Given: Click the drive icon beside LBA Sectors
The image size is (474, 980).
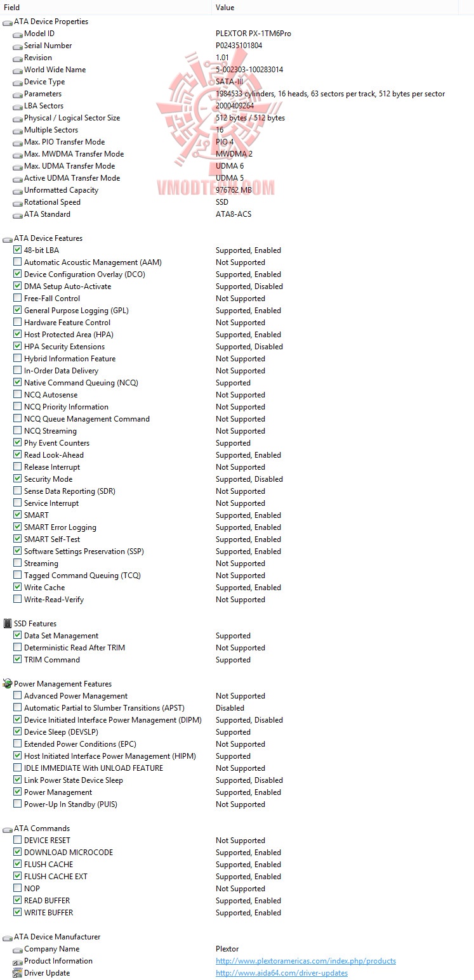Looking at the screenshot, I should tap(17, 106).
